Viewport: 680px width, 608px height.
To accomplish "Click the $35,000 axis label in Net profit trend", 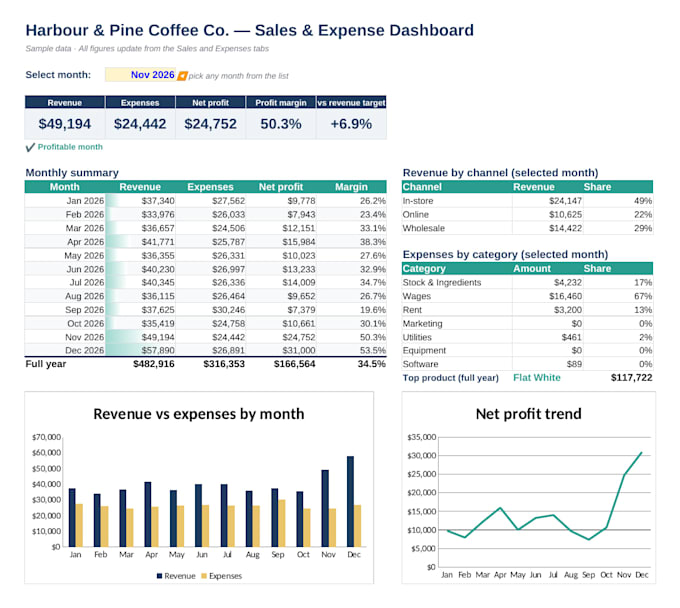I will [x=422, y=437].
